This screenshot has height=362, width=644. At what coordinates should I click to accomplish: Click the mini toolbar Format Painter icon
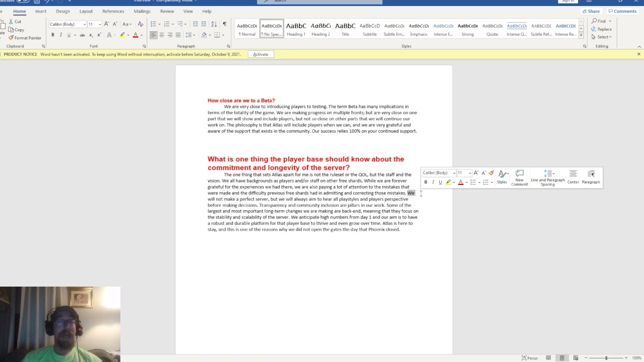pyautogui.click(x=491, y=173)
